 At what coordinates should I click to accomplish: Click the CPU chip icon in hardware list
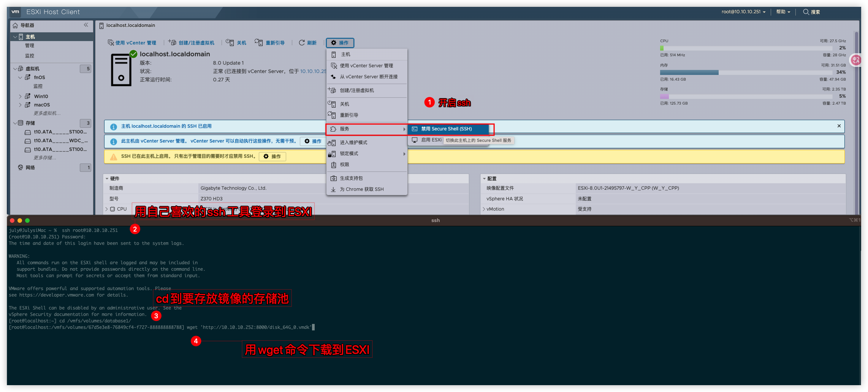(x=112, y=209)
